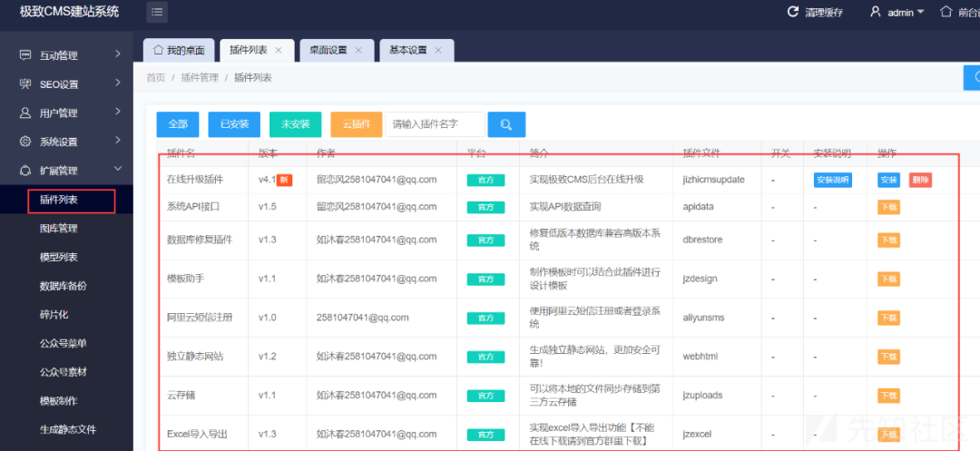The width and height of the screenshot is (980, 451).
Task: Click 下载 for 云存储
Action: tap(888, 396)
